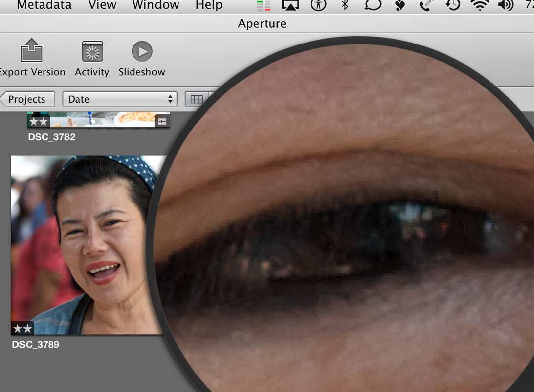
Task: Click the activity monitor bars menu icon
Action: coord(264,5)
